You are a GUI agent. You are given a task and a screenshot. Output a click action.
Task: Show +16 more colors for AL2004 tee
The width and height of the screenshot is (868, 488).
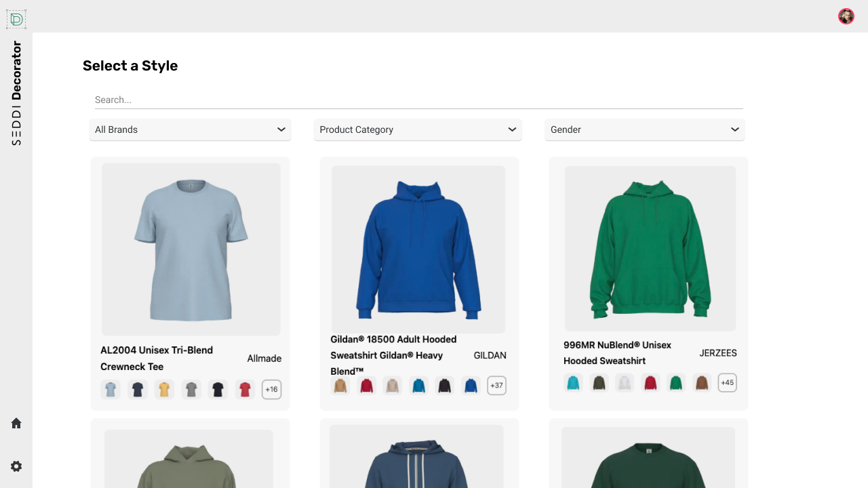271,390
